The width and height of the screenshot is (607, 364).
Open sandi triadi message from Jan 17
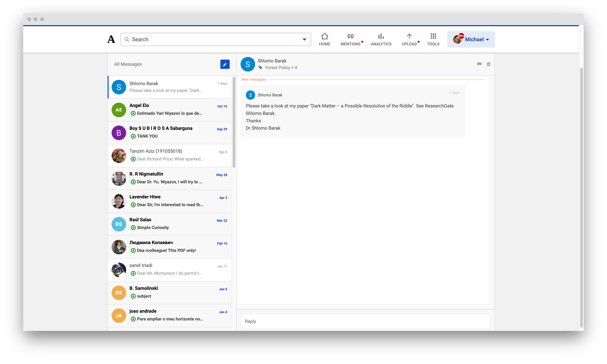point(170,270)
